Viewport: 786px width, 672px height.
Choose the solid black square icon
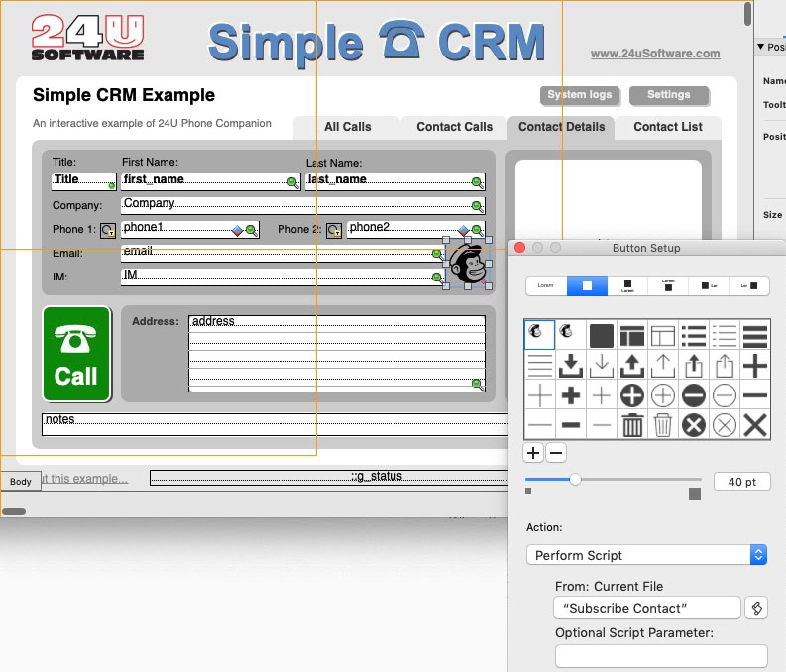click(x=602, y=336)
